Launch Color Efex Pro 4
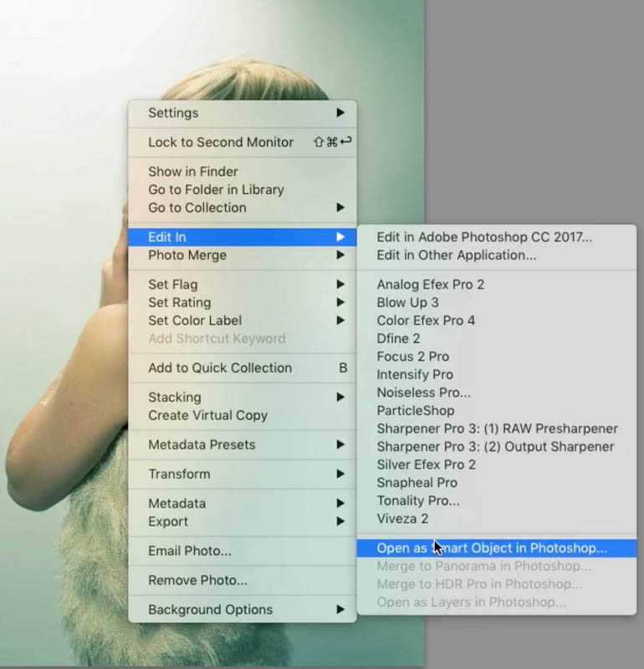 click(x=496, y=320)
